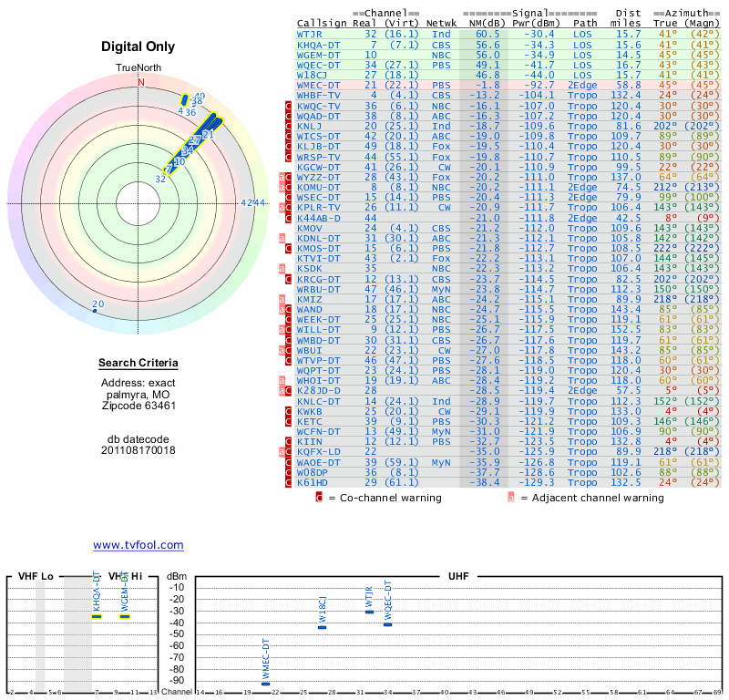This screenshot has width=729, height=700.
Task: Click the WTJR callsign in table
Action: click(309, 35)
